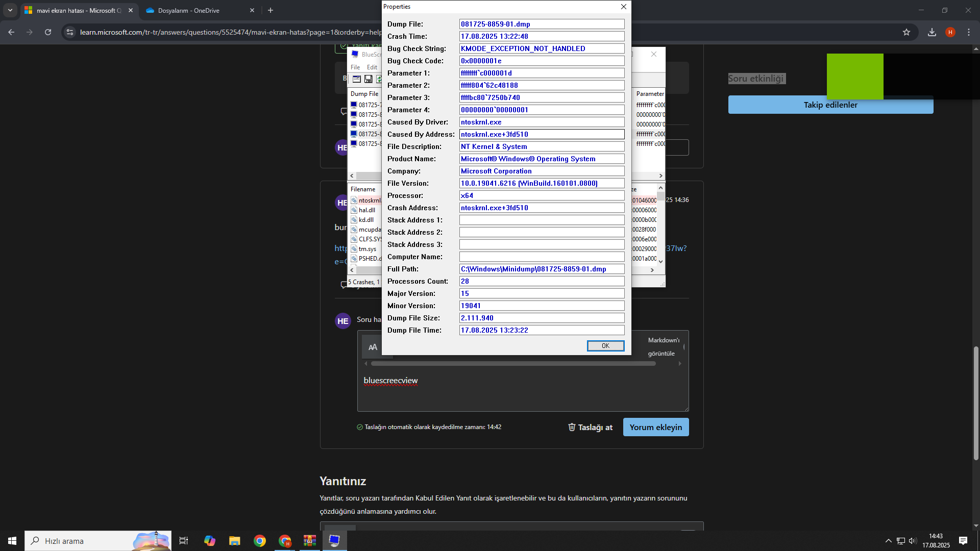Click the Caused By Address field

[x=542, y=134]
